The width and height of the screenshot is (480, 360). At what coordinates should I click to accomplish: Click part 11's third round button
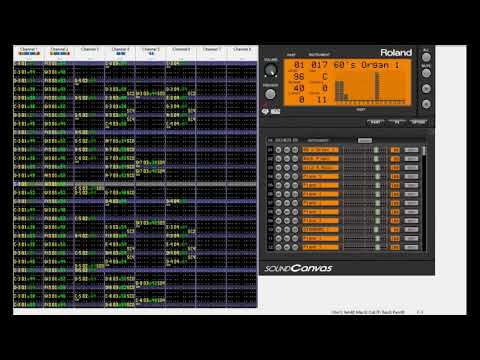coord(295,239)
